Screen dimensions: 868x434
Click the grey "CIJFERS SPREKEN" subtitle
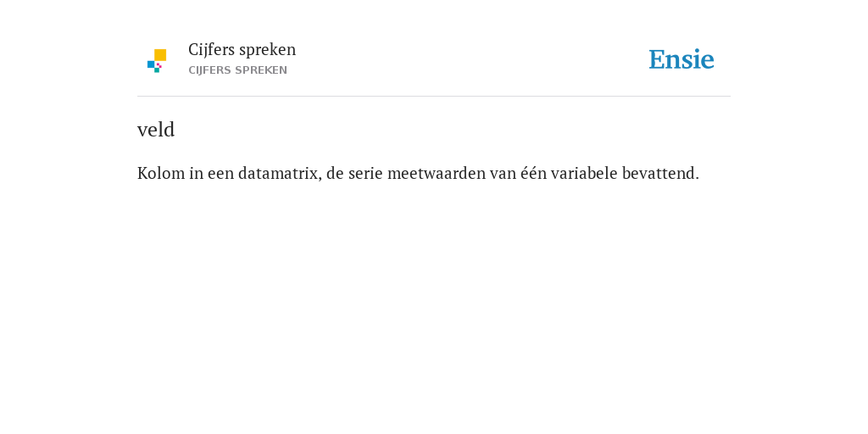click(x=237, y=70)
